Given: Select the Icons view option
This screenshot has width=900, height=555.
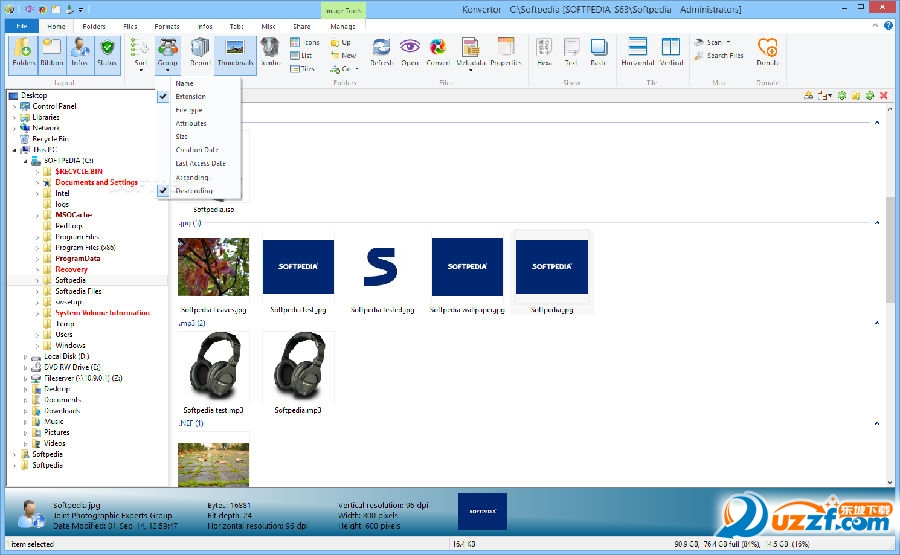Looking at the screenshot, I should [x=305, y=42].
